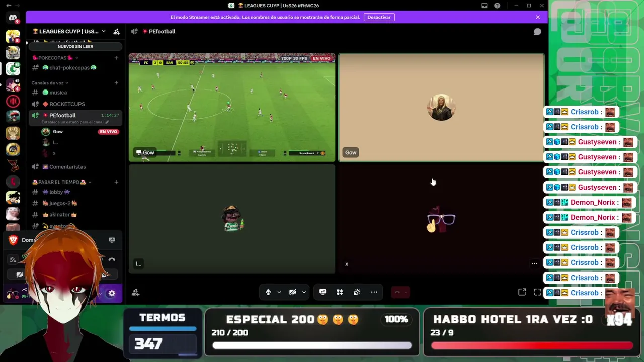Click Desactivar to turn off Streamer mode
This screenshot has height=362, width=644.
click(x=379, y=17)
